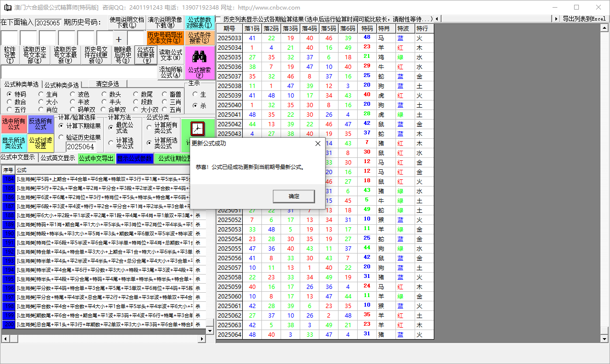Open the 公式英文显示 tab
The height and width of the screenshot is (364, 610).
57,158
